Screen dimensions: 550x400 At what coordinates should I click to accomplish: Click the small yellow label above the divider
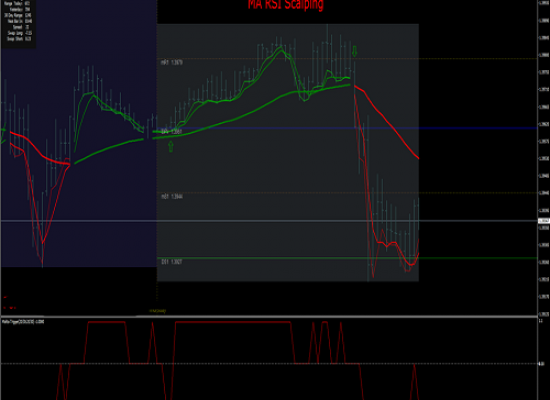(157, 311)
